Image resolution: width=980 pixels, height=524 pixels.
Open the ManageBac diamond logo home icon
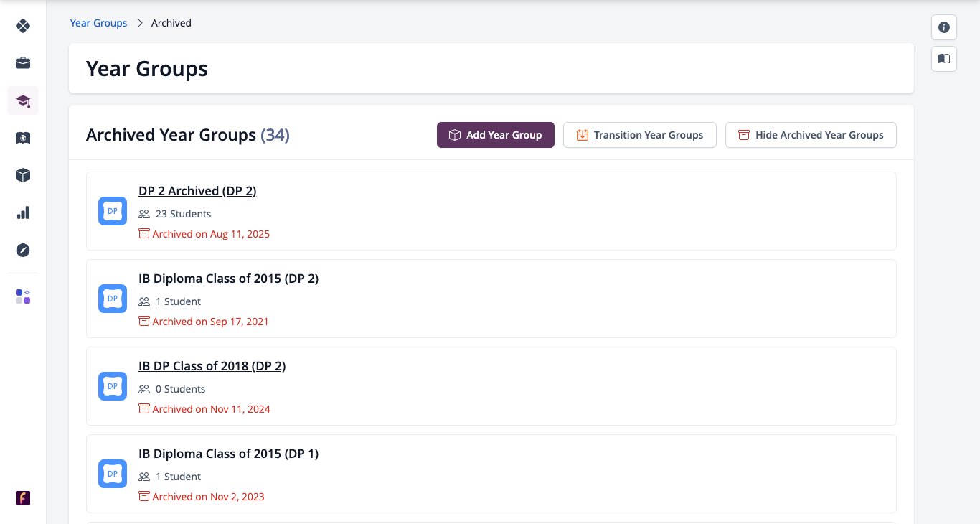coord(23,26)
